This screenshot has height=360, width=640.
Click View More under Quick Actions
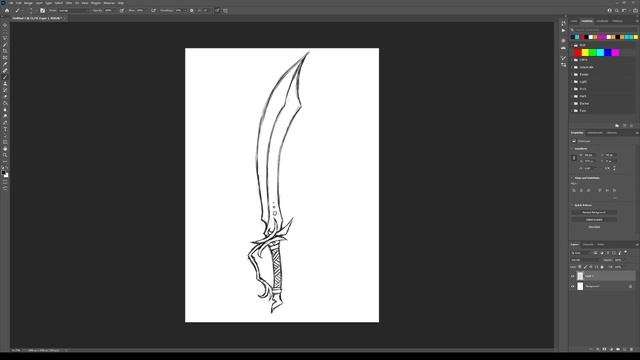[x=594, y=227]
